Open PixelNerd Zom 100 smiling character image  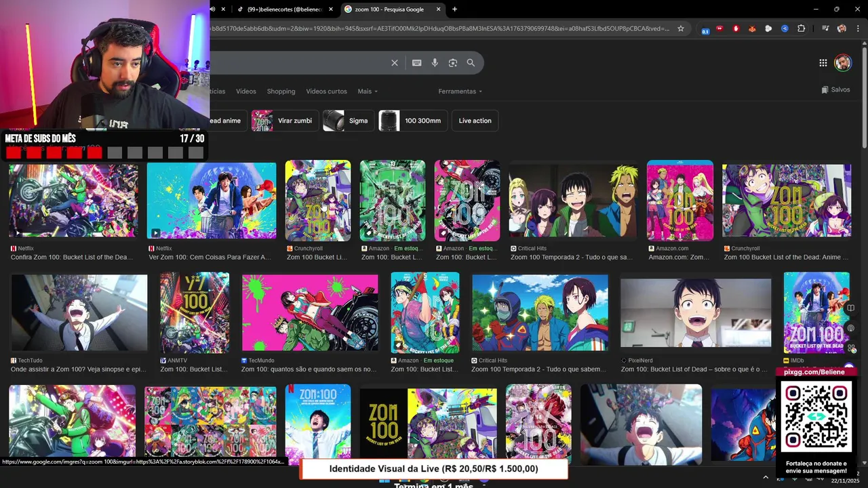point(696,312)
